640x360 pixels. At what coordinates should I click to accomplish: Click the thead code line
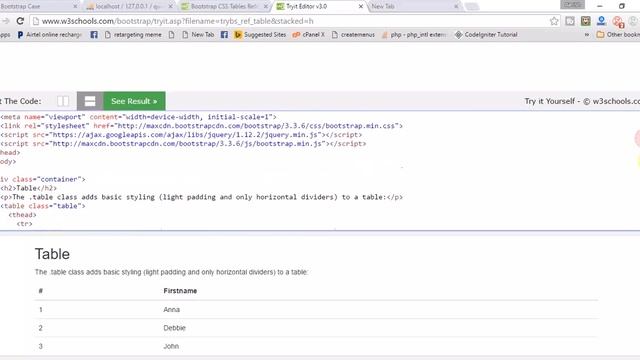pos(22,215)
